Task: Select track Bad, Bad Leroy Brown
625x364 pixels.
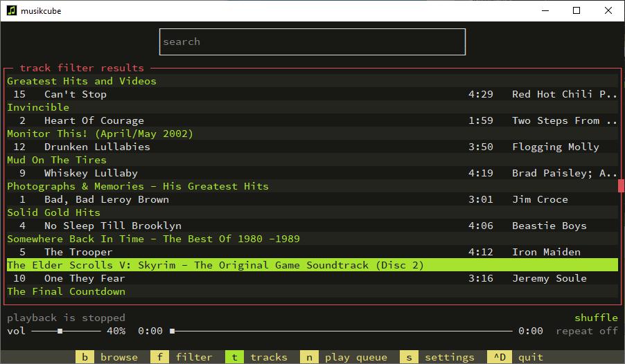Action: (x=312, y=199)
